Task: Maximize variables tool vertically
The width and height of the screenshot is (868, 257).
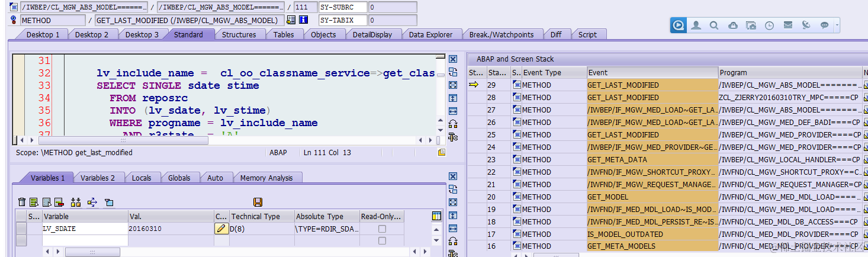Action: coord(452,216)
